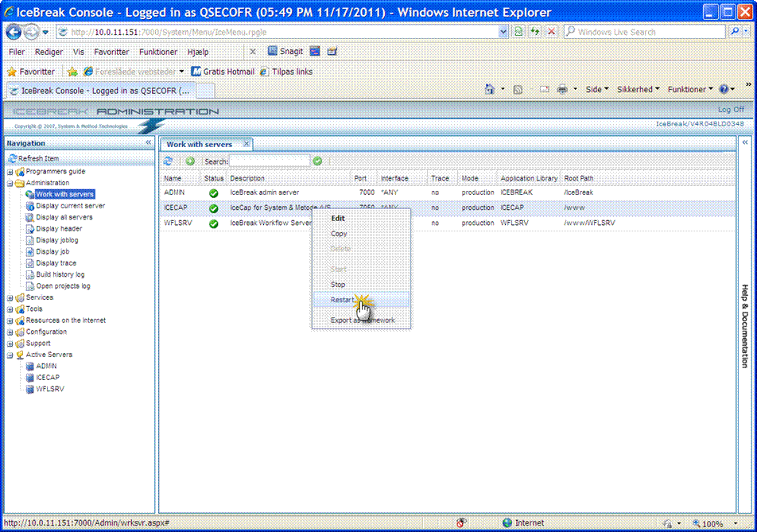Click the ADMIN server name cell
Viewport: 757px width, 532px height.
pyautogui.click(x=174, y=192)
